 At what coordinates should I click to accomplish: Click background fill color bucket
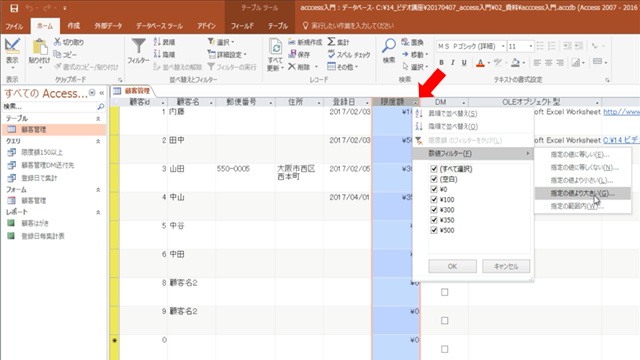click(x=516, y=62)
